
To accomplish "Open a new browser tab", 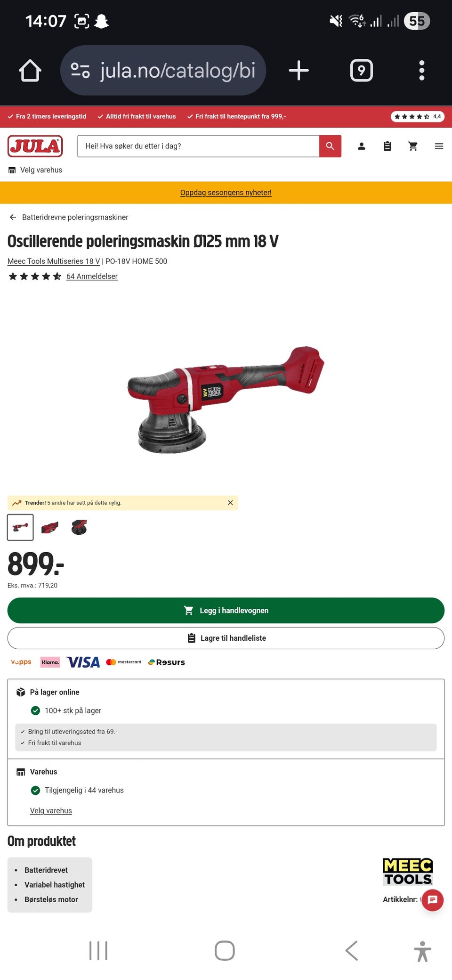I will coord(299,71).
